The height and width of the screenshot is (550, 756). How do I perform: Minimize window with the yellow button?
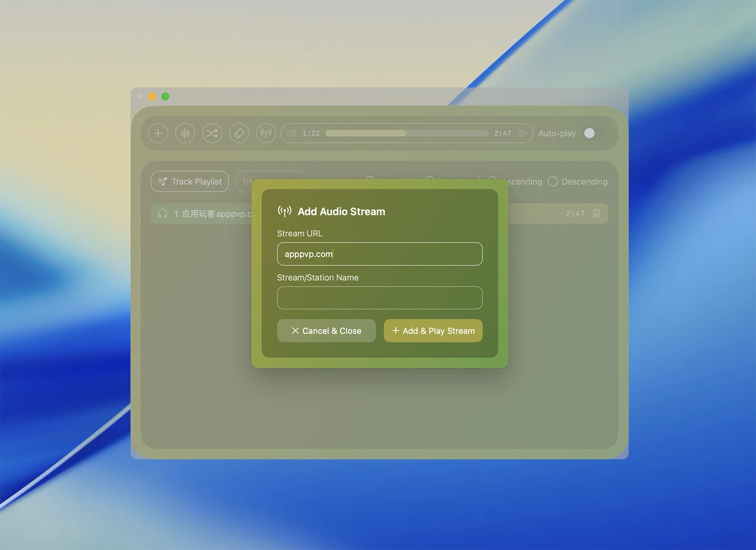[x=152, y=97]
